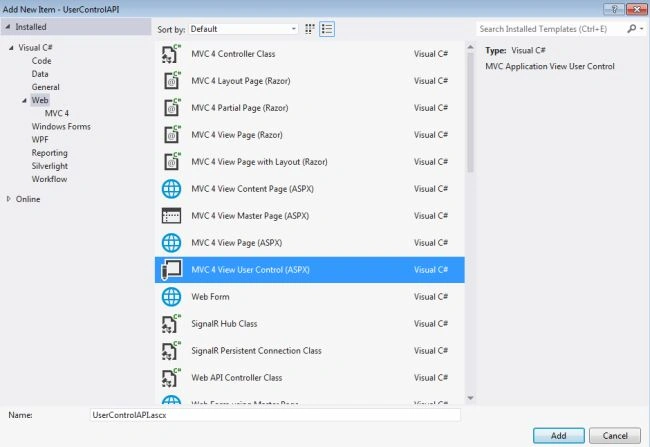Image resolution: width=650 pixels, height=447 pixels.
Task: Select 'MVC 4 Layout Page (Razor)' text
Action: (240, 81)
